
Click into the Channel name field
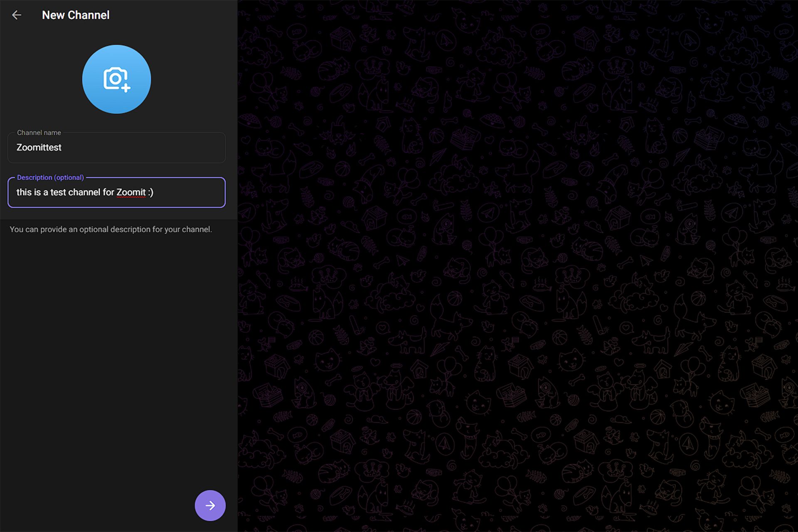coord(116,148)
